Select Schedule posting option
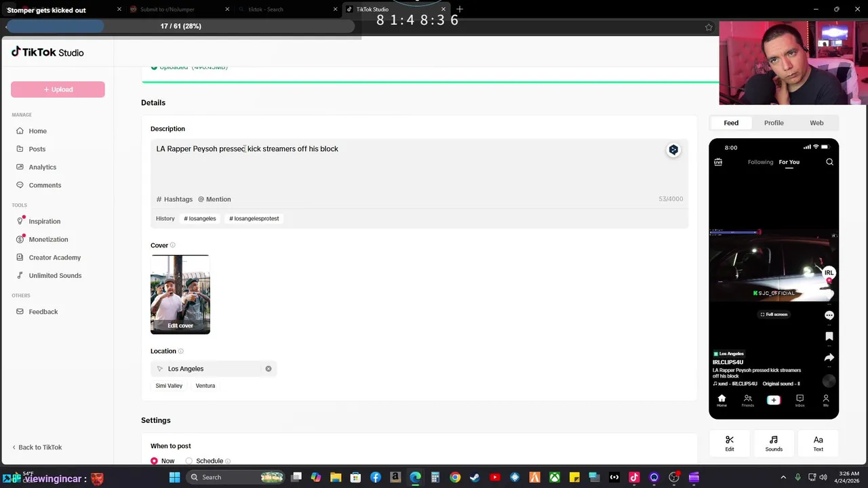Image resolution: width=868 pixels, height=488 pixels. (189, 461)
